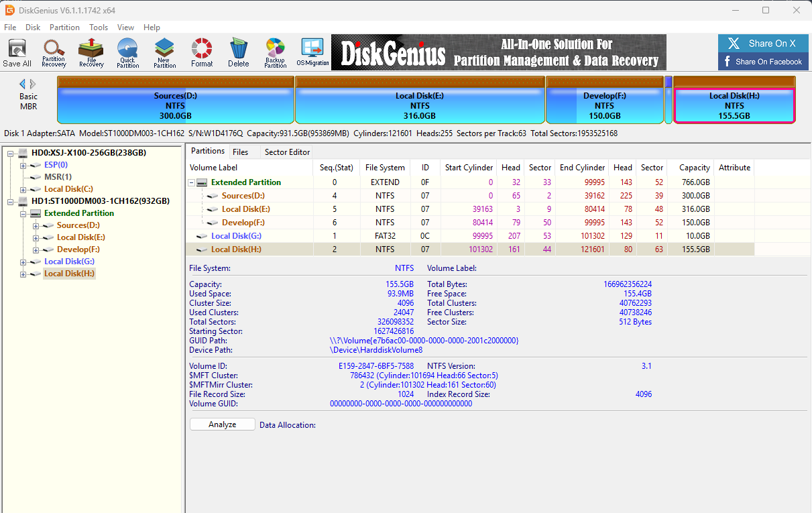The width and height of the screenshot is (812, 513).
Task: Click the drive icon beside Local Disk(G:) in the table
Action: pyautogui.click(x=202, y=236)
